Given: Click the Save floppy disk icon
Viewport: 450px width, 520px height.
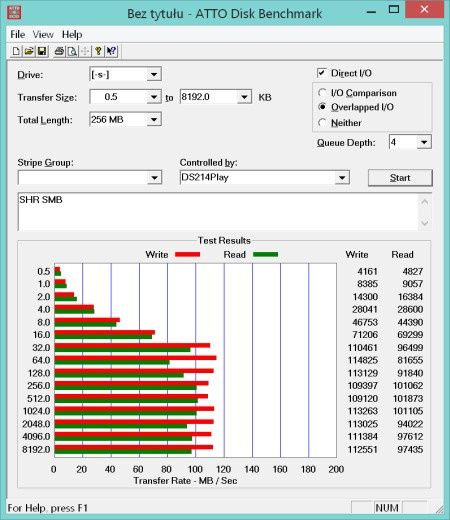Looking at the screenshot, I should [x=42, y=51].
